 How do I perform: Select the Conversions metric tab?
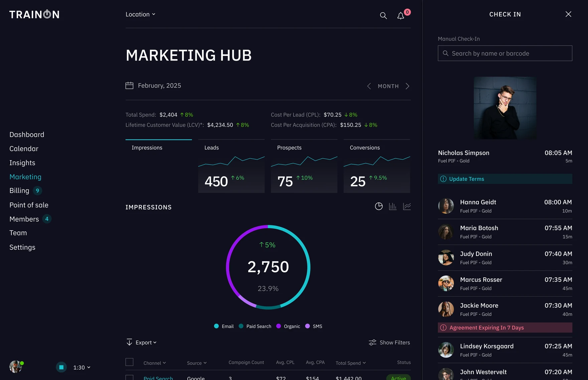pyautogui.click(x=377, y=166)
